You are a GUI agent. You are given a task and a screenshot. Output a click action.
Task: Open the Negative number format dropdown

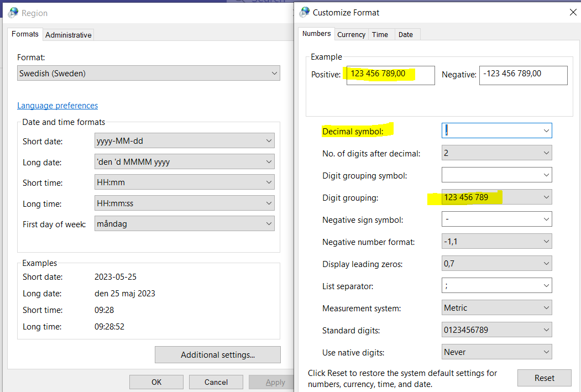click(545, 241)
